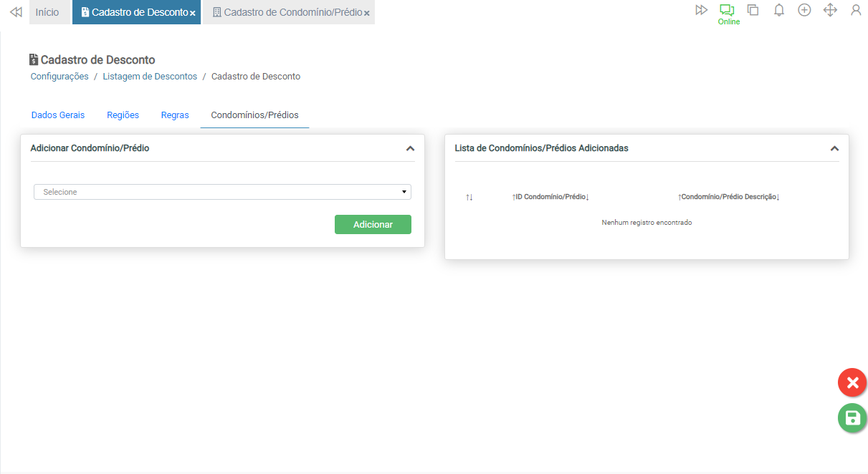Collapse the Lista de Condomínios/Prédios Adicionadas panel
868x474 pixels.
tap(834, 149)
